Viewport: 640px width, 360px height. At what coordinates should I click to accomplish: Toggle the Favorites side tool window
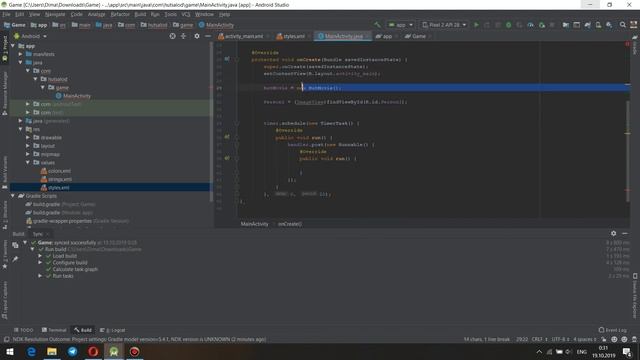pos(5,255)
